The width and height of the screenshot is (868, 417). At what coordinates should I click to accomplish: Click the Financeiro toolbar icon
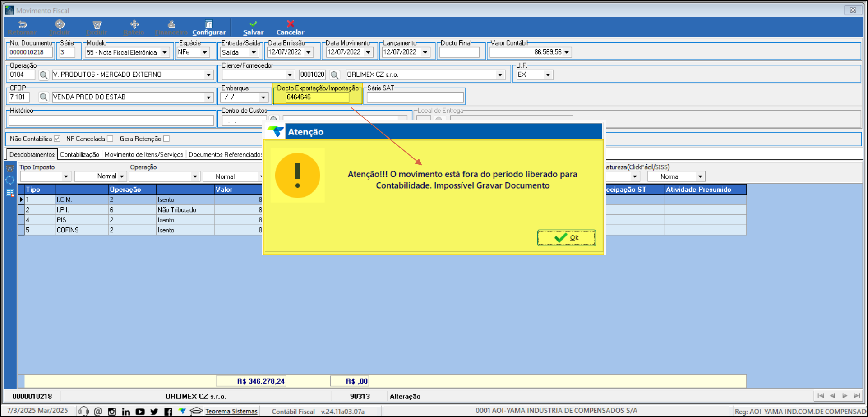point(171,24)
